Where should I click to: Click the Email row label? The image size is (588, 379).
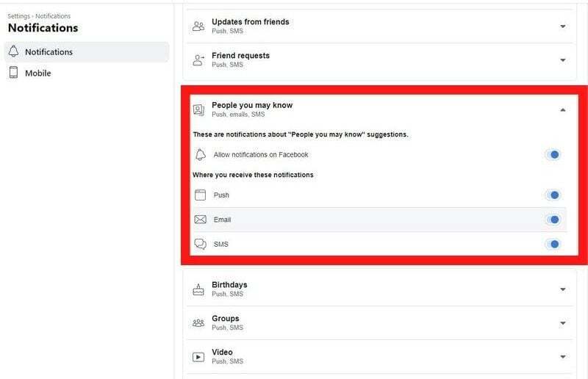(x=223, y=220)
